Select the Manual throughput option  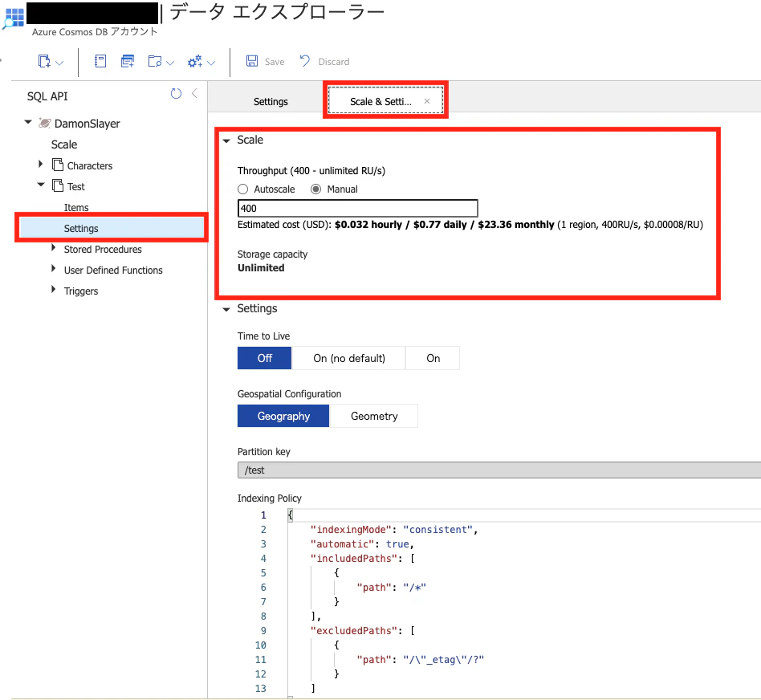(316, 189)
